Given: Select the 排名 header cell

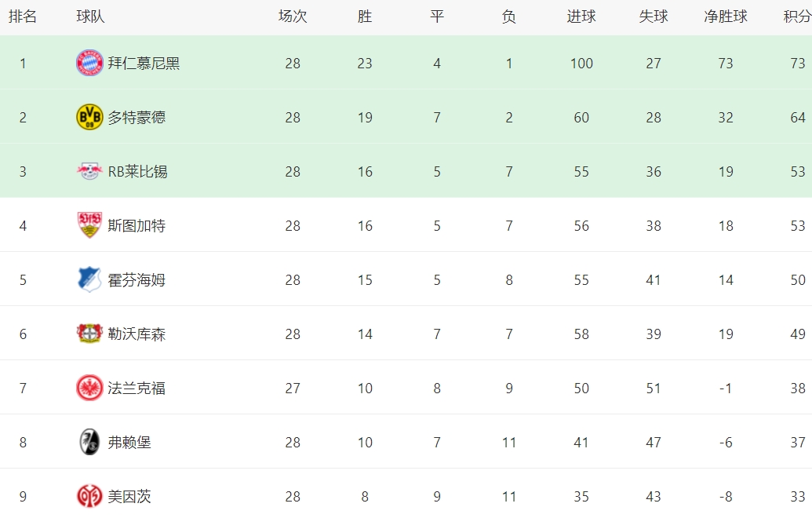Looking at the screenshot, I should [23, 16].
